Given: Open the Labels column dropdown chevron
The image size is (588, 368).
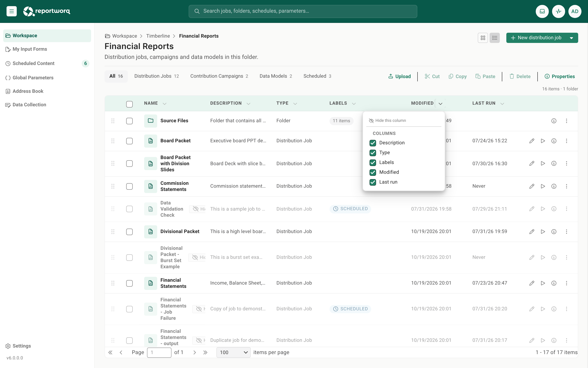Looking at the screenshot, I should coord(354,104).
